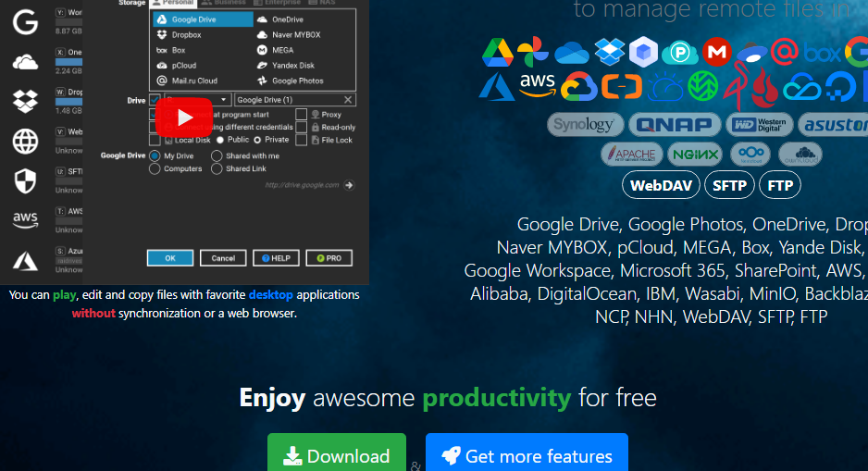
Task: Click the Google Cloud logo
Action: pos(578,87)
